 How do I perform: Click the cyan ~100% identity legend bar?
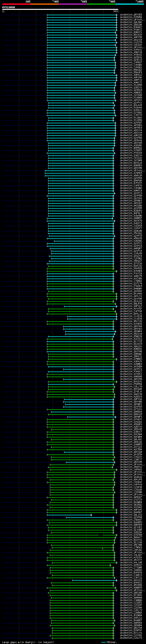point(130,4)
